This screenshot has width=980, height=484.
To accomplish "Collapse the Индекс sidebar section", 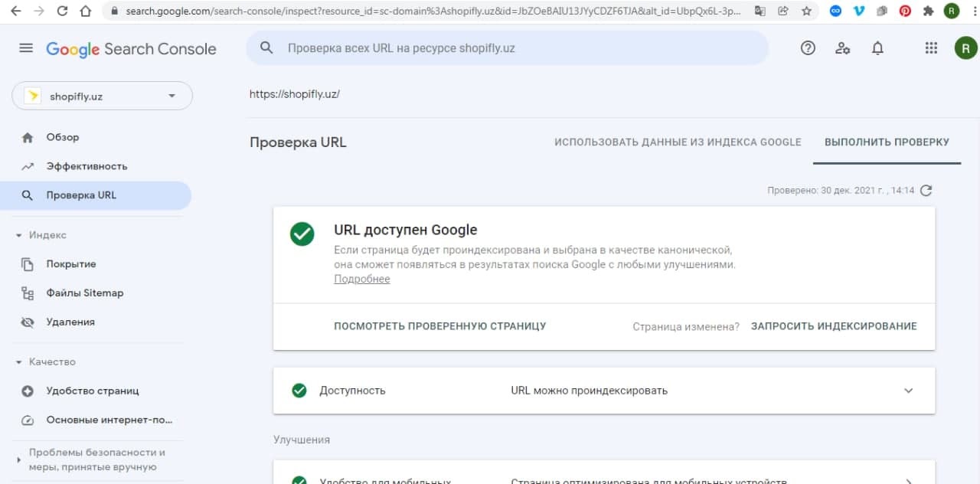I will pos(19,235).
